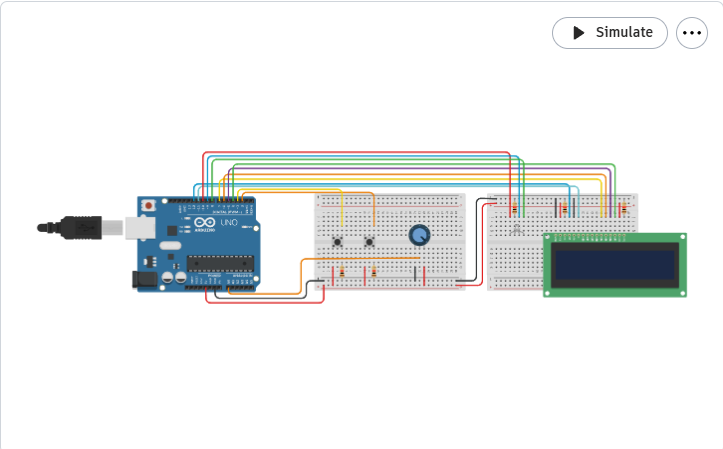The height and width of the screenshot is (449, 723).
Task: Select the "UNO" label on the Arduino
Action: click(x=229, y=223)
